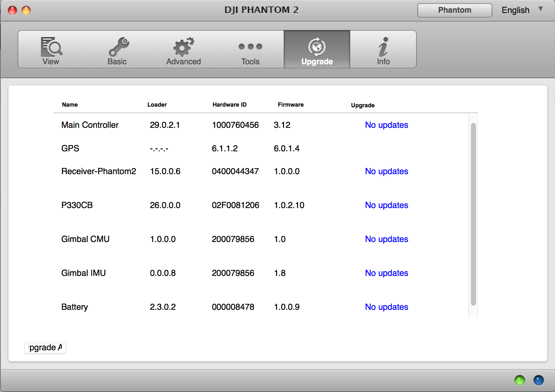Click GPS firmware value 6.0.1.4
The width and height of the screenshot is (555, 392).
click(287, 148)
